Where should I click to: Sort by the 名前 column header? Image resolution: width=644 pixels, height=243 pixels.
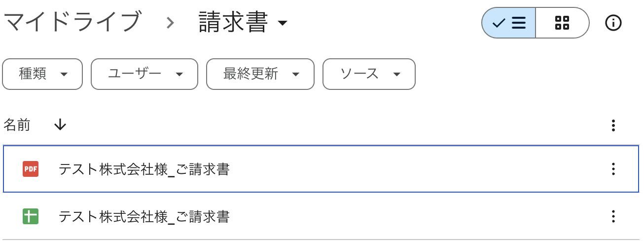(x=17, y=125)
